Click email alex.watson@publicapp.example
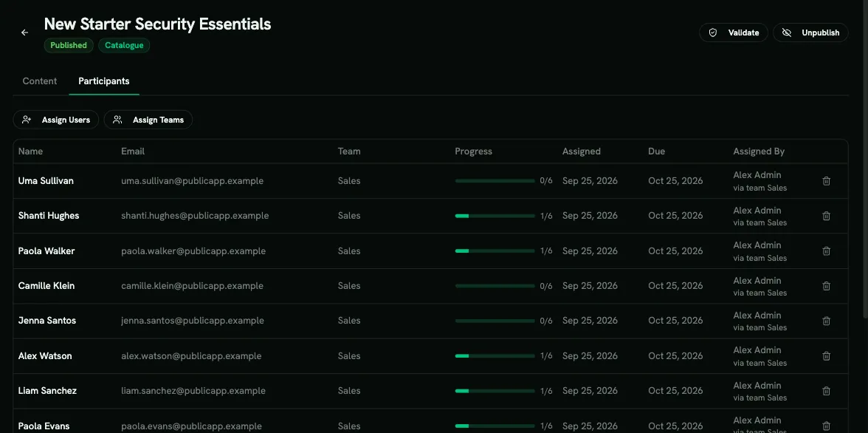868x433 pixels. (192, 356)
